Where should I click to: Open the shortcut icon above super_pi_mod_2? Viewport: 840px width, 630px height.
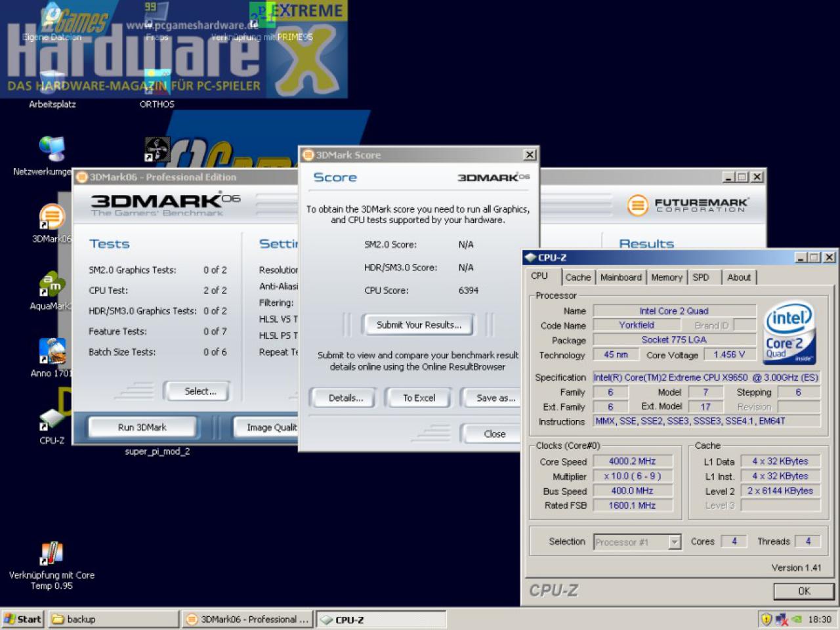click(157, 150)
